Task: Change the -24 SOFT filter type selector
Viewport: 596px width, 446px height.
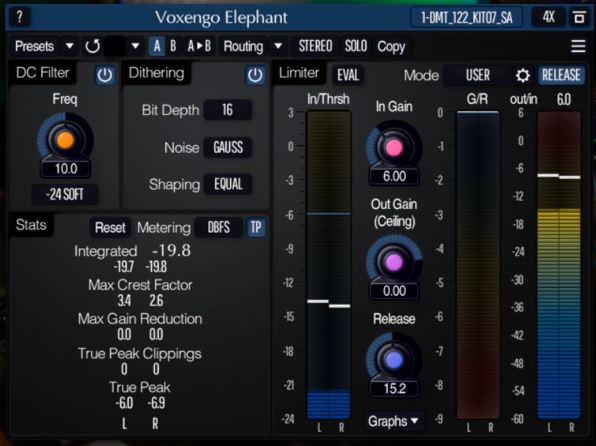Action: (x=65, y=194)
